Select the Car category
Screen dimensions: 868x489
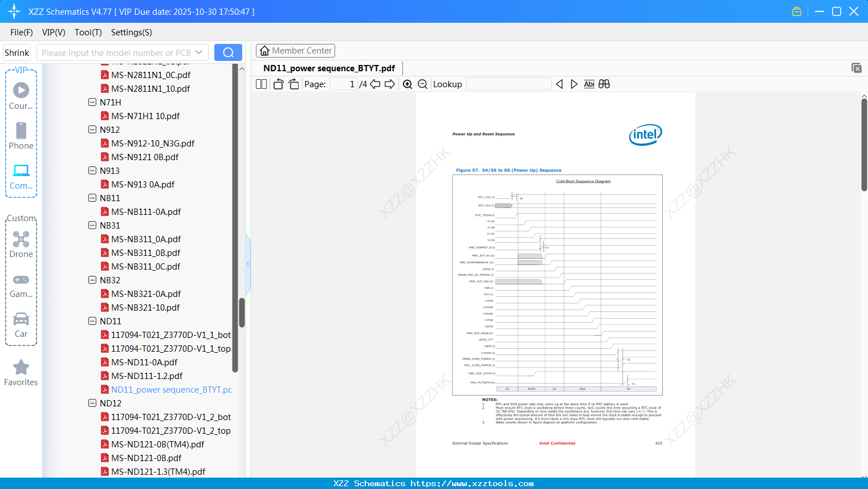(21, 325)
